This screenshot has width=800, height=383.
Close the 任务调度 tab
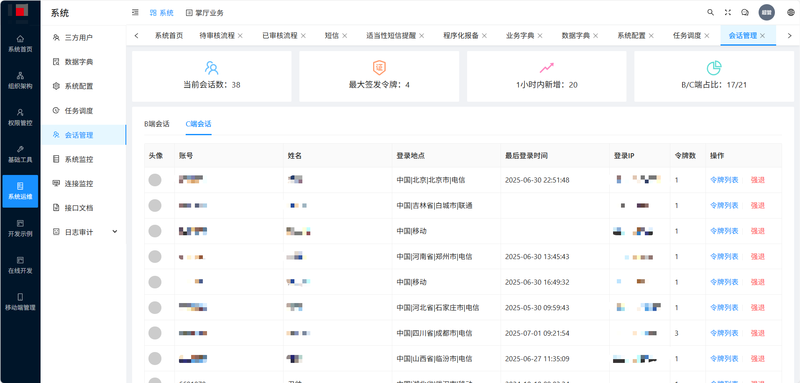click(707, 36)
